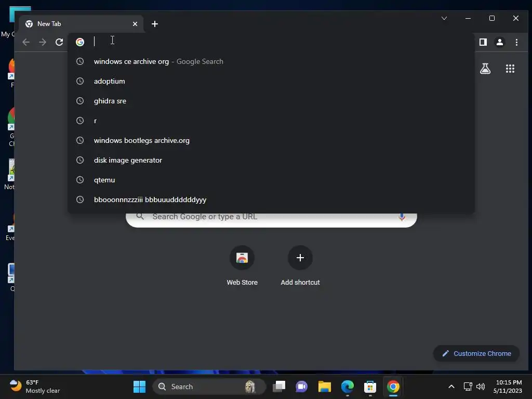This screenshot has width=532, height=399.
Task: Select the qtemu suggestion
Action: point(271,180)
